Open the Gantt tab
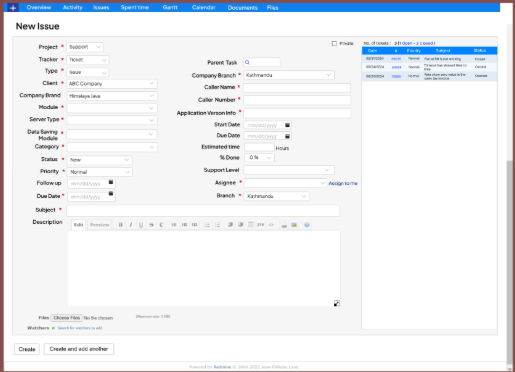The width and height of the screenshot is (515, 372). click(170, 7)
